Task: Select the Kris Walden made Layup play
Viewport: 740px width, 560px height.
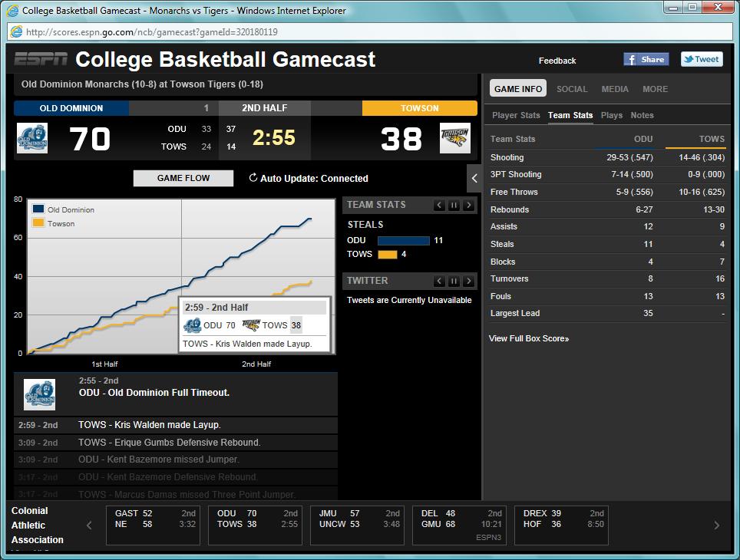Action: pos(176,424)
